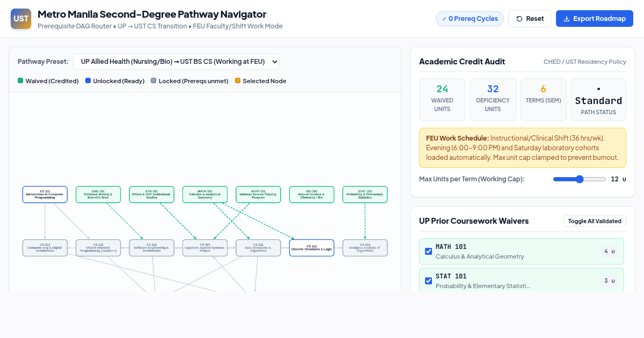Click the Metro Manila Pathway Navigator title
644x338 pixels.
point(152,14)
